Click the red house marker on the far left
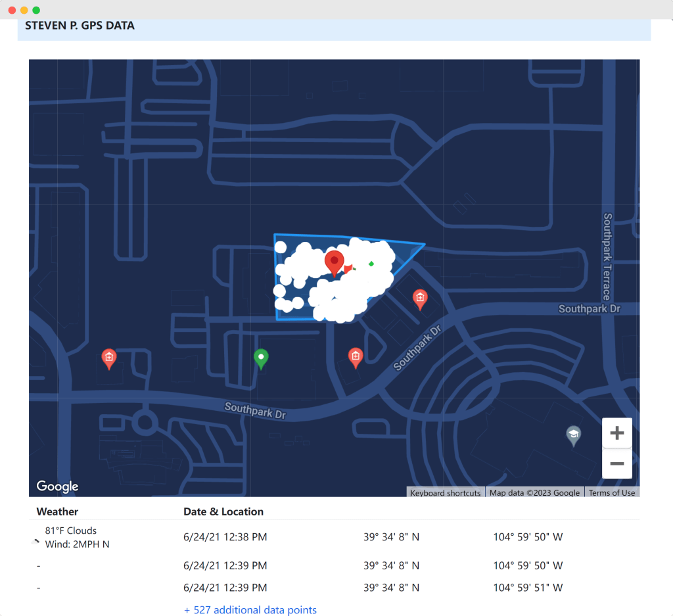This screenshot has height=616, width=673. [108, 358]
